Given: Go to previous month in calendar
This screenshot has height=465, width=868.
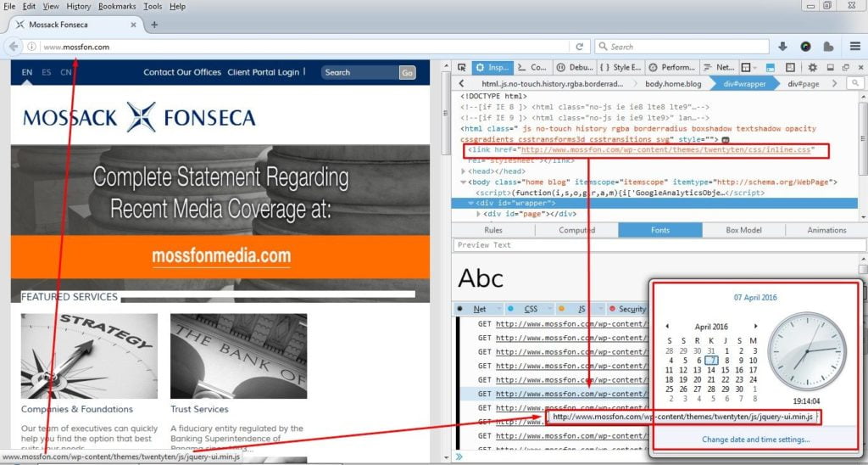Looking at the screenshot, I should 667,327.
